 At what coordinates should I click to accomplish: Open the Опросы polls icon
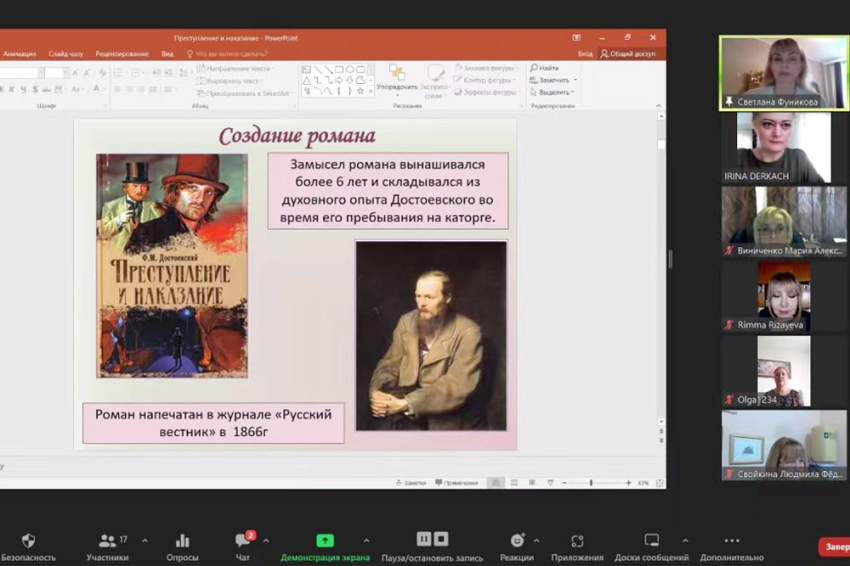(x=182, y=541)
